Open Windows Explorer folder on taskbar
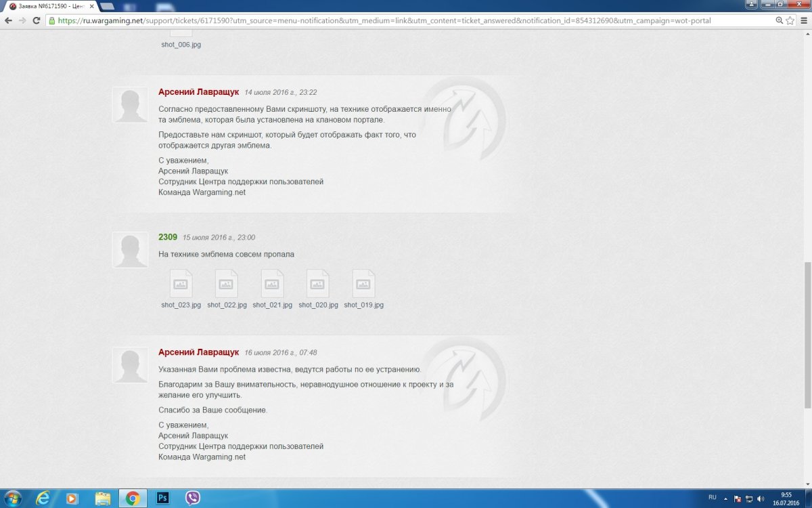Viewport: 812px width, 508px height. point(103,499)
